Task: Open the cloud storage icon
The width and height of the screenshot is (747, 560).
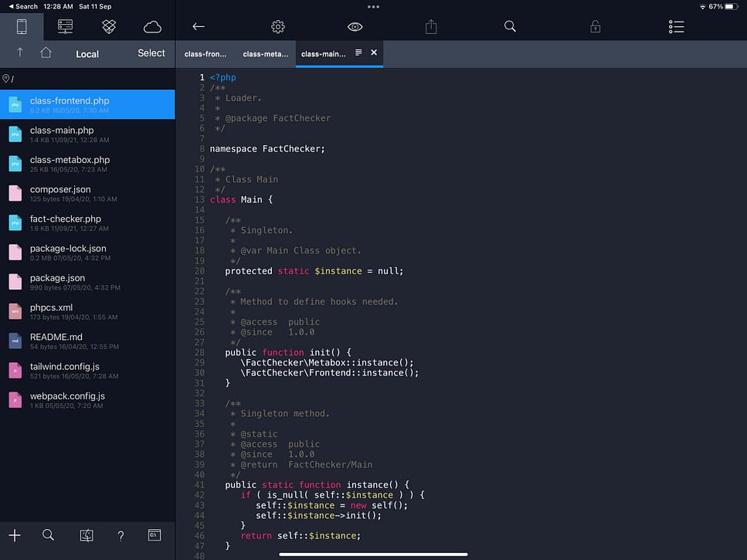Action: [x=152, y=27]
